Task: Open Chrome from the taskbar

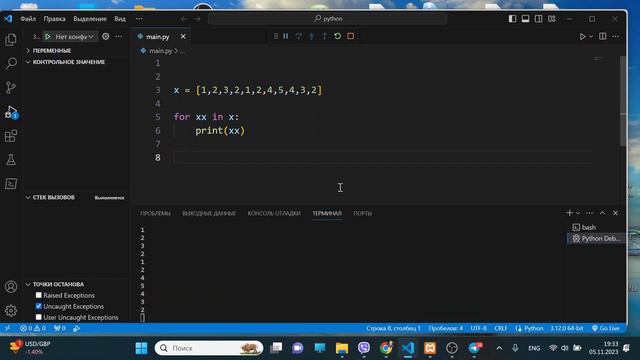Action: point(386,348)
